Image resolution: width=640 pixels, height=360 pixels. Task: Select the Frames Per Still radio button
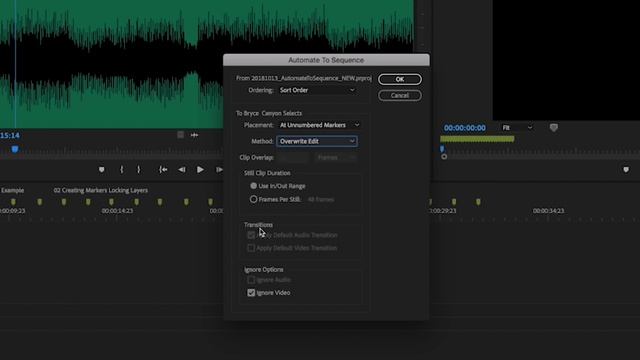click(x=253, y=199)
